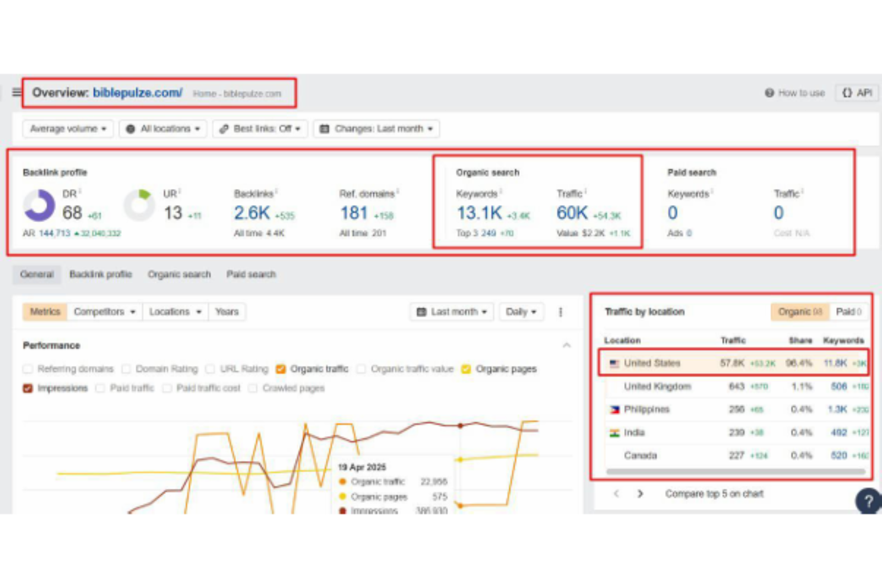Open the Average volume dropdown
The image size is (882, 588).
coord(68,129)
